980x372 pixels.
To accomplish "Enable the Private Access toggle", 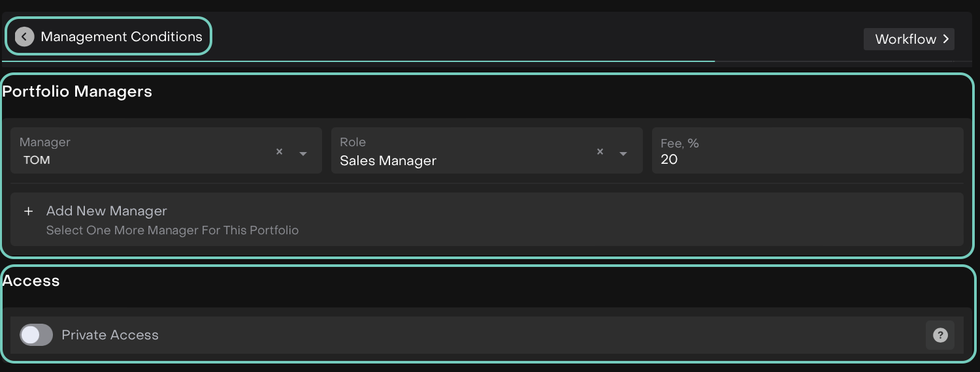I will 36,335.
